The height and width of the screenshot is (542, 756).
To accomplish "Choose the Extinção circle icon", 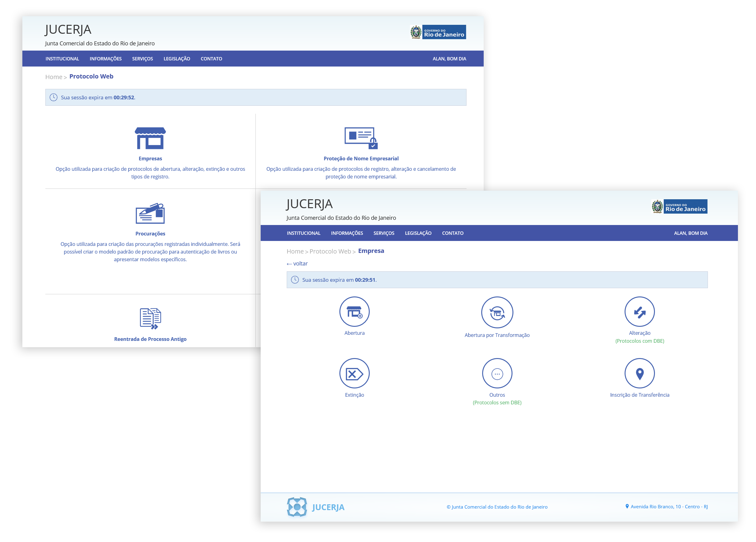I will pos(354,373).
